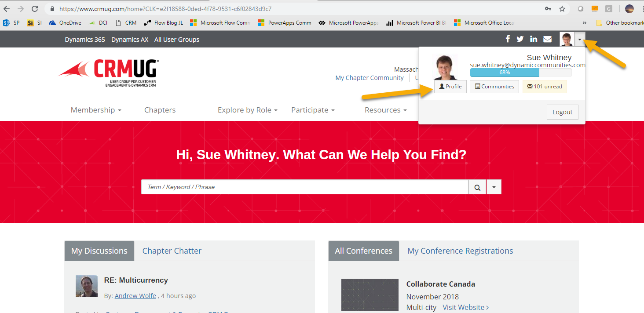Expand the Explore by Role menu
This screenshot has width=644, height=313.
pos(248,110)
